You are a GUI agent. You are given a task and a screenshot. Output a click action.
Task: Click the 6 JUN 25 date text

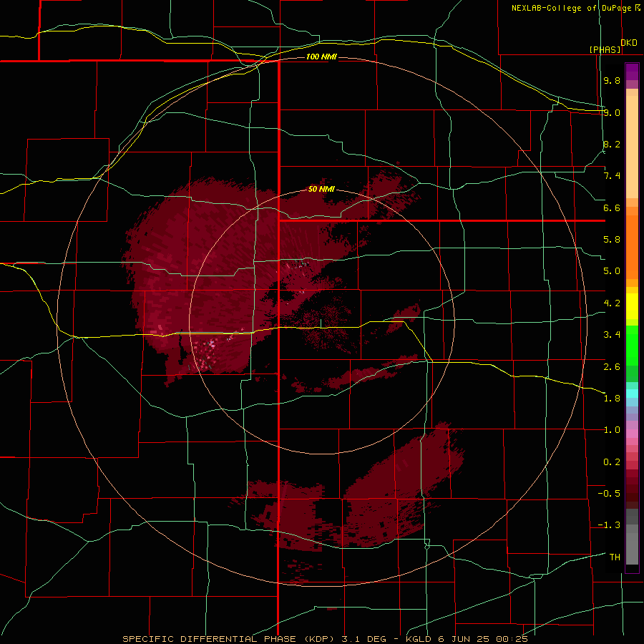click(464, 639)
